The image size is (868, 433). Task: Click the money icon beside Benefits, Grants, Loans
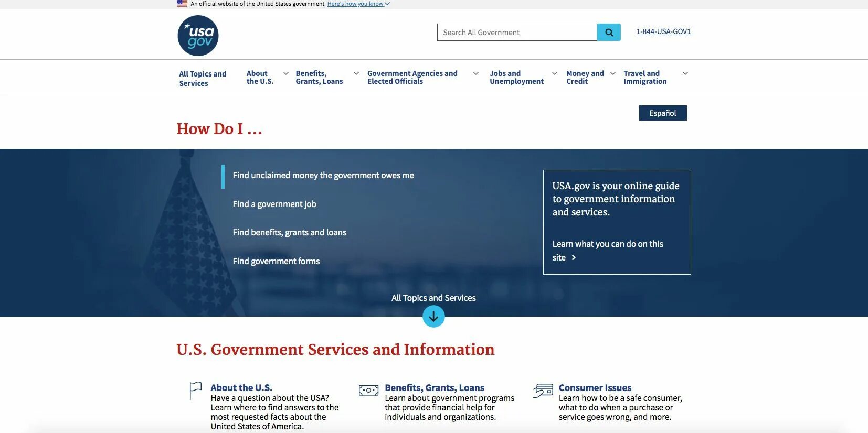[x=368, y=391]
